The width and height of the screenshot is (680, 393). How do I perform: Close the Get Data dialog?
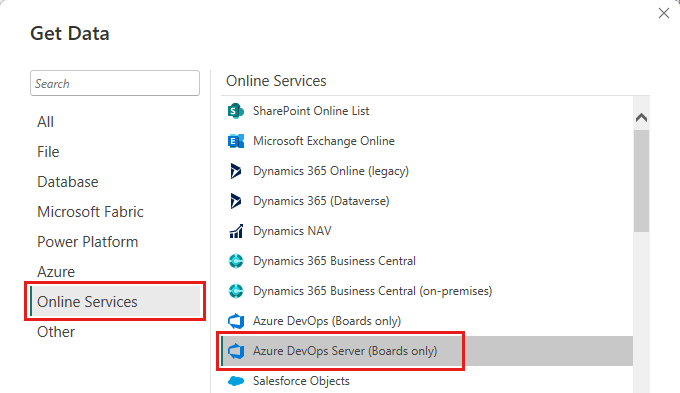click(x=664, y=13)
